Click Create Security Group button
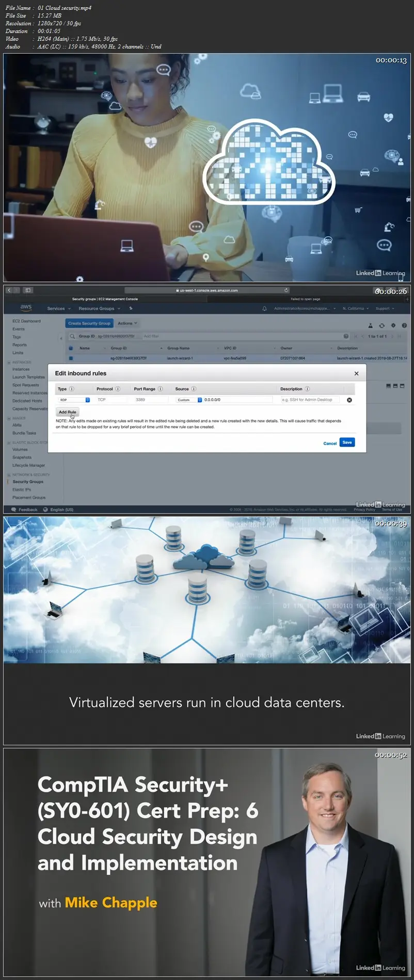The width and height of the screenshot is (414, 980). click(x=89, y=323)
